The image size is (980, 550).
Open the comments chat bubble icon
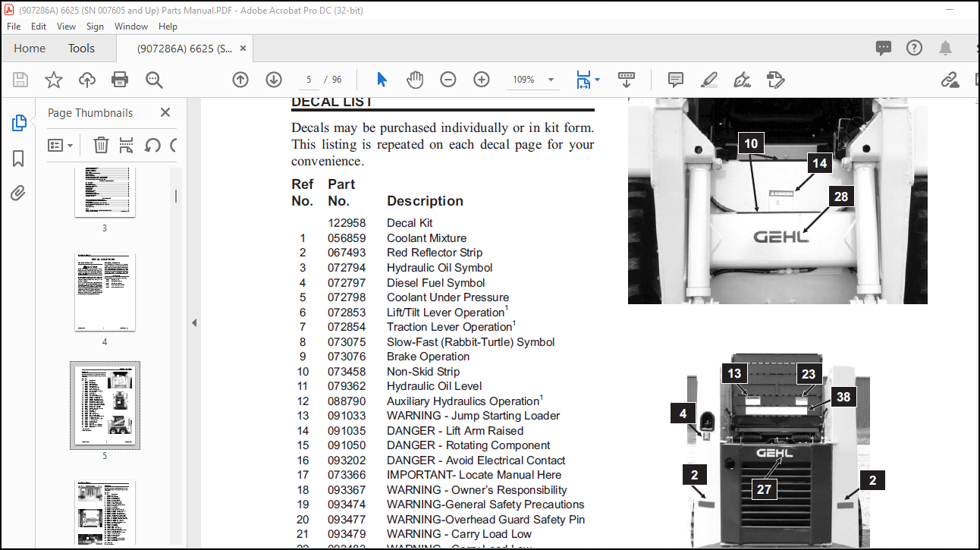coord(884,48)
